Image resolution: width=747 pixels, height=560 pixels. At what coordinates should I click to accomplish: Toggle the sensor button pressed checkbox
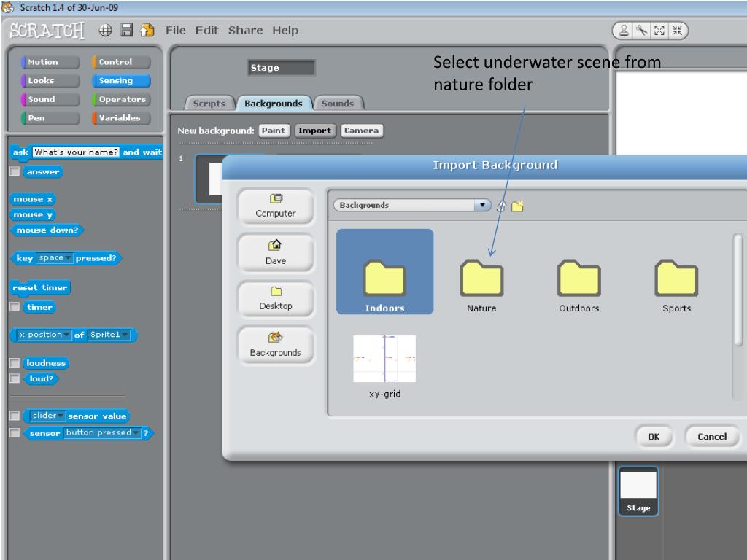click(x=15, y=433)
